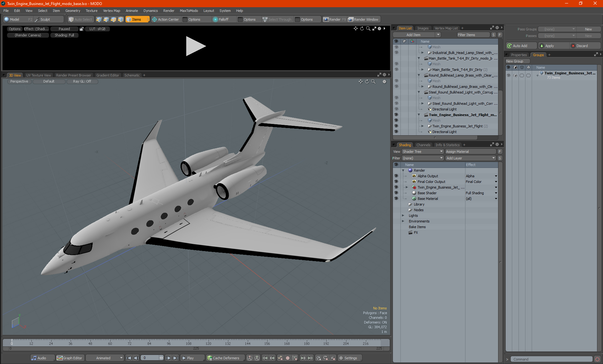
Task: Toggle visibility of Base Material layer
Action: pos(396,199)
